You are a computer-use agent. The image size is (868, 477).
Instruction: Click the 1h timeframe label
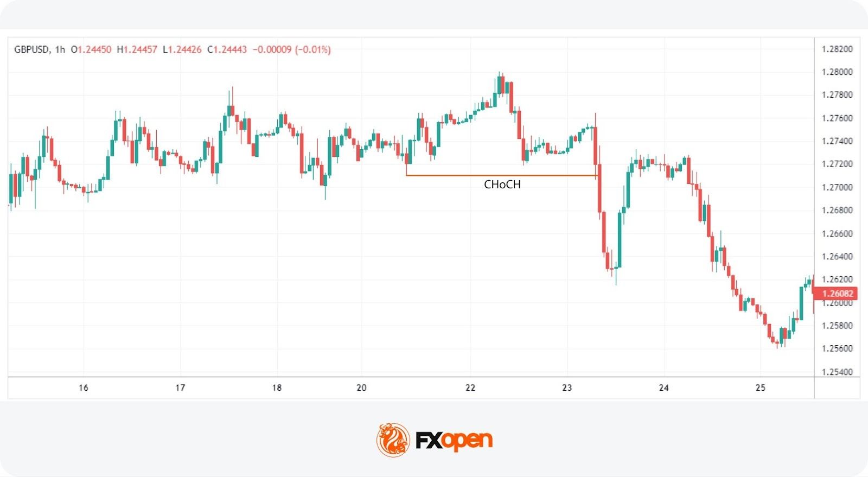[60, 50]
